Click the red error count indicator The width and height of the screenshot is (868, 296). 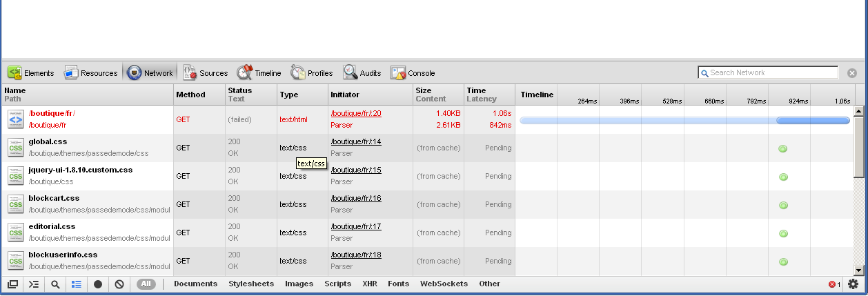[834, 284]
